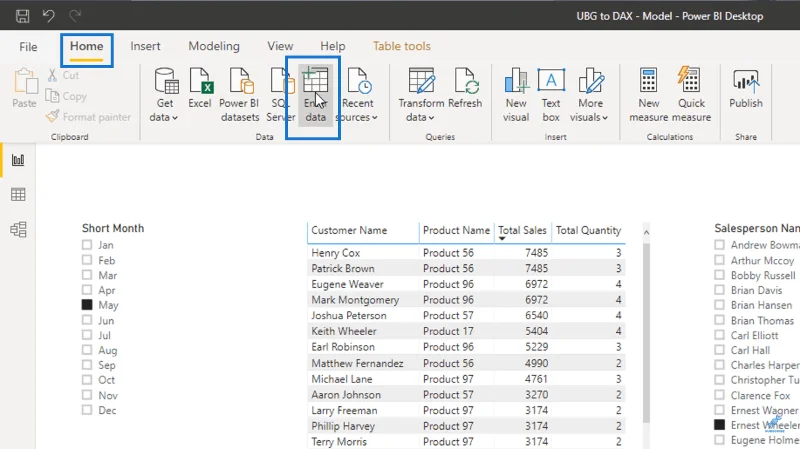800x449 pixels.
Task: Open the Enter data table dialog
Action: click(x=315, y=95)
